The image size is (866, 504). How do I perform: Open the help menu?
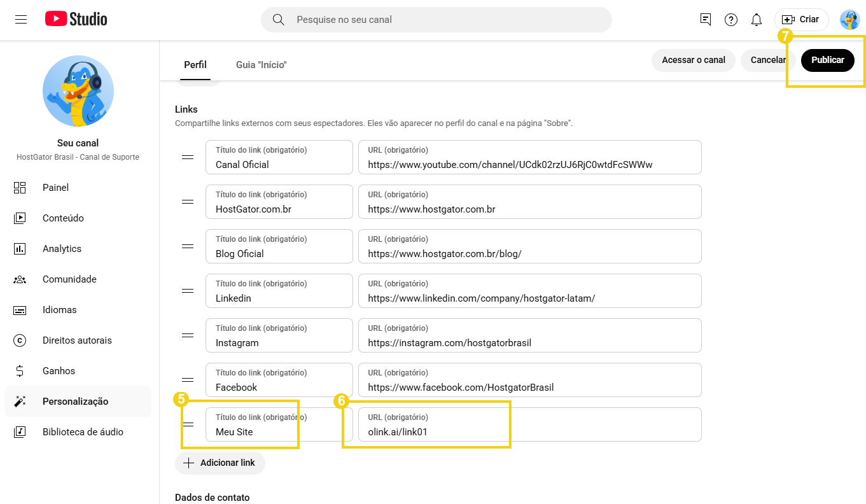click(730, 20)
